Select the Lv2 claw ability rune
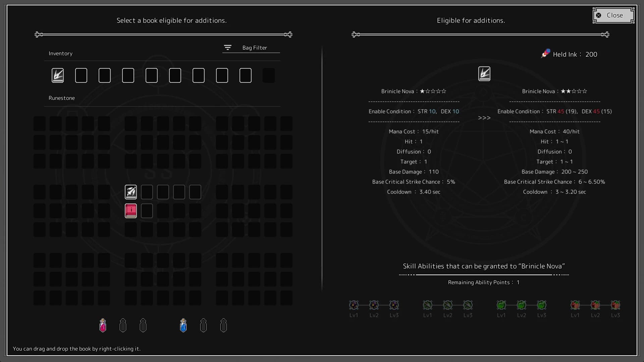Screen dimensions: 644x362 (448, 304)
